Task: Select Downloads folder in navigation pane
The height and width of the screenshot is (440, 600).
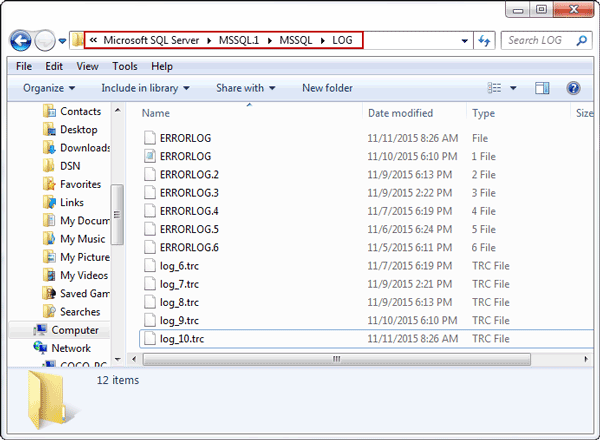Action: [x=77, y=148]
